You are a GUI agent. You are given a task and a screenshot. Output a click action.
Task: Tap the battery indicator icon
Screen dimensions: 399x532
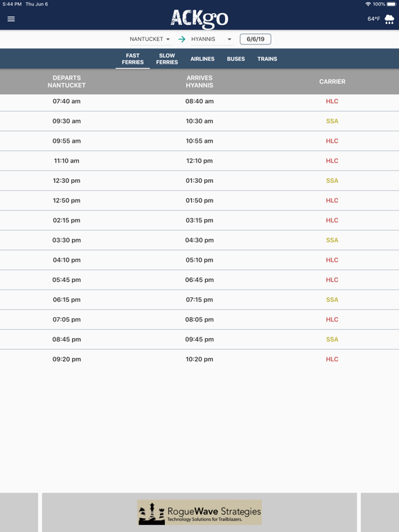click(x=391, y=4)
